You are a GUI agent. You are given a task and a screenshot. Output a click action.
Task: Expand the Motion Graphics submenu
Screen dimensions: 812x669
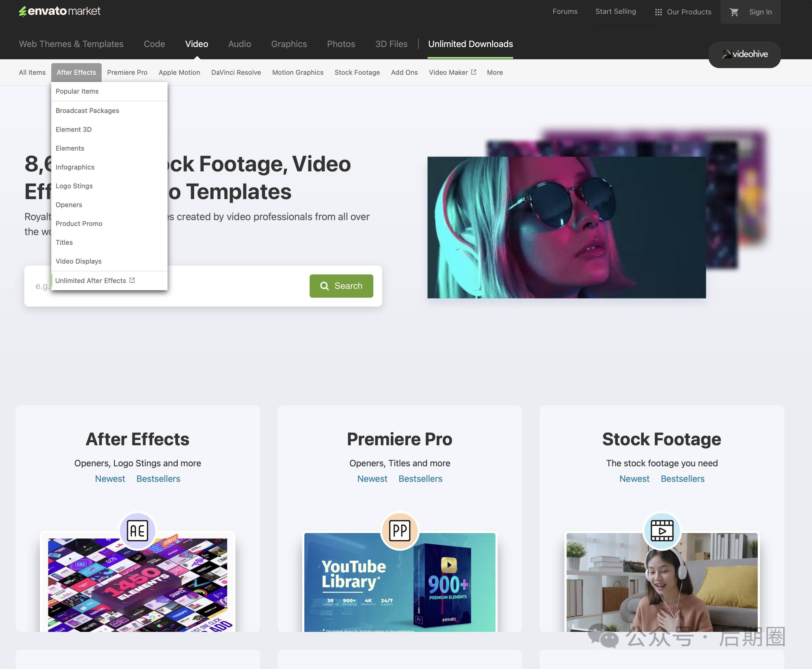pos(297,73)
